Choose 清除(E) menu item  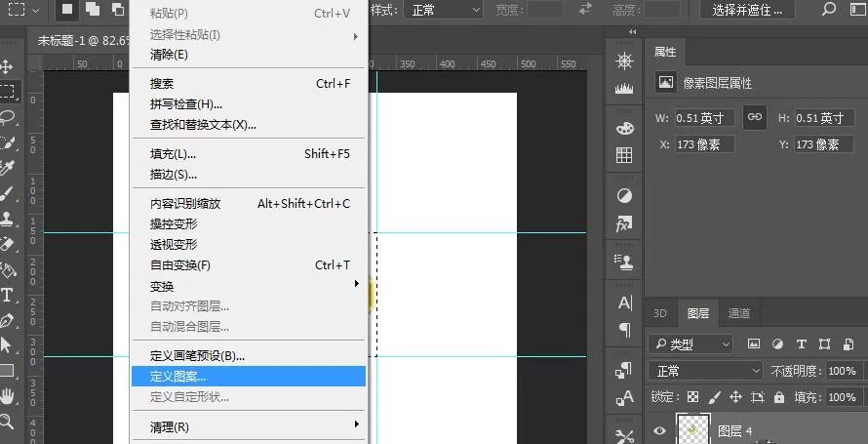(x=248, y=55)
